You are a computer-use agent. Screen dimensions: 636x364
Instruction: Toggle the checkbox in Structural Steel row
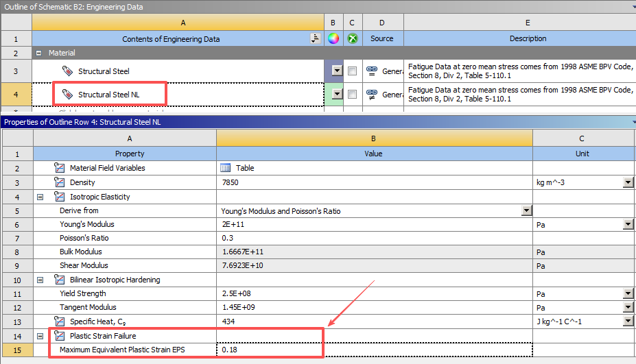click(x=353, y=71)
